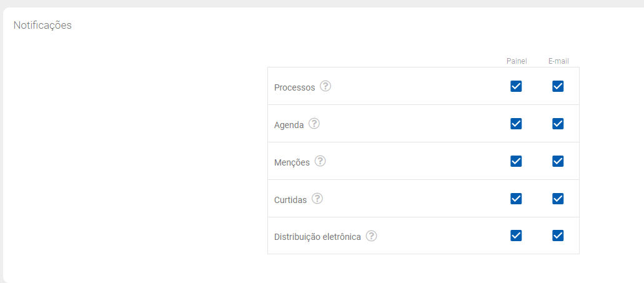Uncheck the E-mail checkbox for Processos
This screenshot has height=283, width=644.
pyautogui.click(x=558, y=86)
